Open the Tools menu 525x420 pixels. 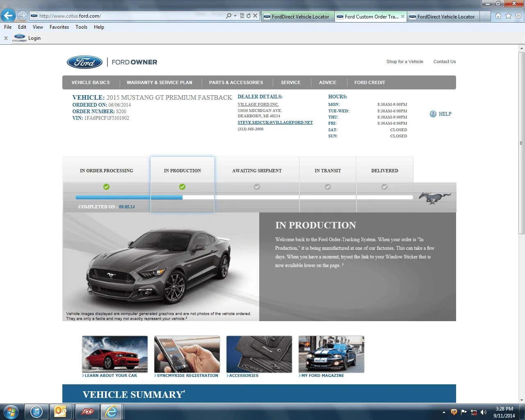(x=81, y=27)
